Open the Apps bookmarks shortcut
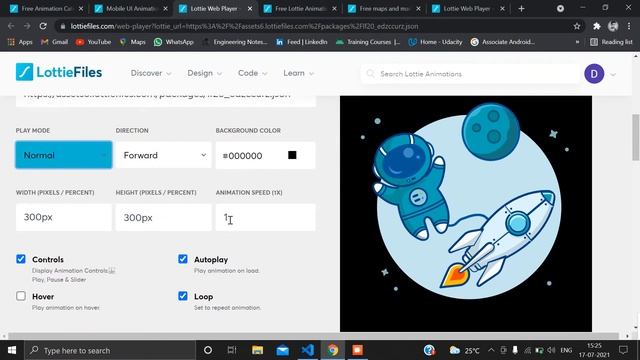This screenshot has height=360, width=640. click(x=20, y=42)
